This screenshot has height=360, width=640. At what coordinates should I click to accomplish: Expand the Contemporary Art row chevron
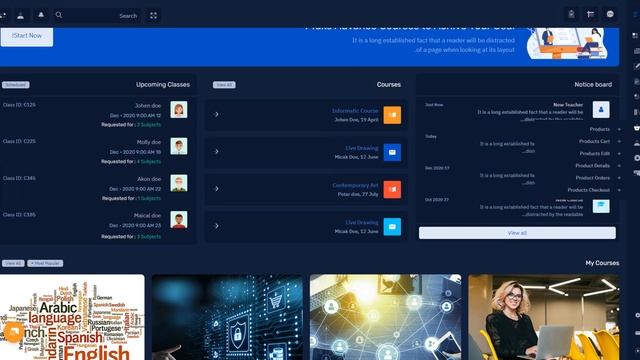coord(217,189)
